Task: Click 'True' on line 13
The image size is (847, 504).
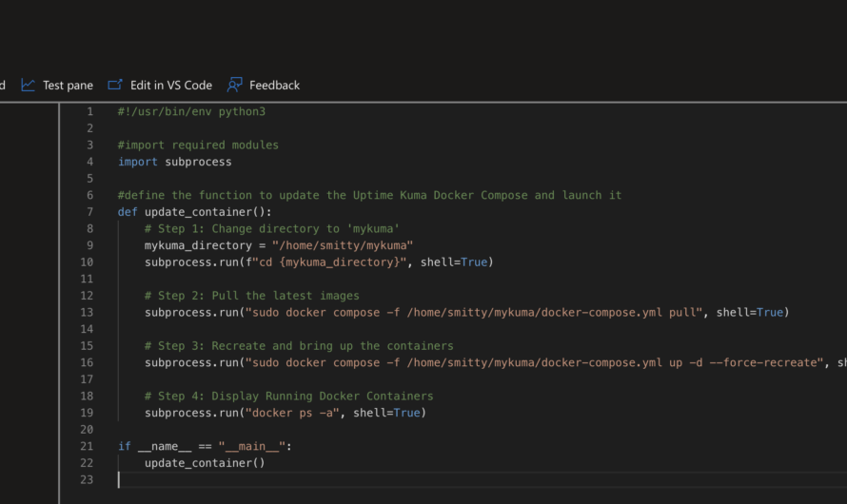Action: pyautogui.click(x=770, y=313)
